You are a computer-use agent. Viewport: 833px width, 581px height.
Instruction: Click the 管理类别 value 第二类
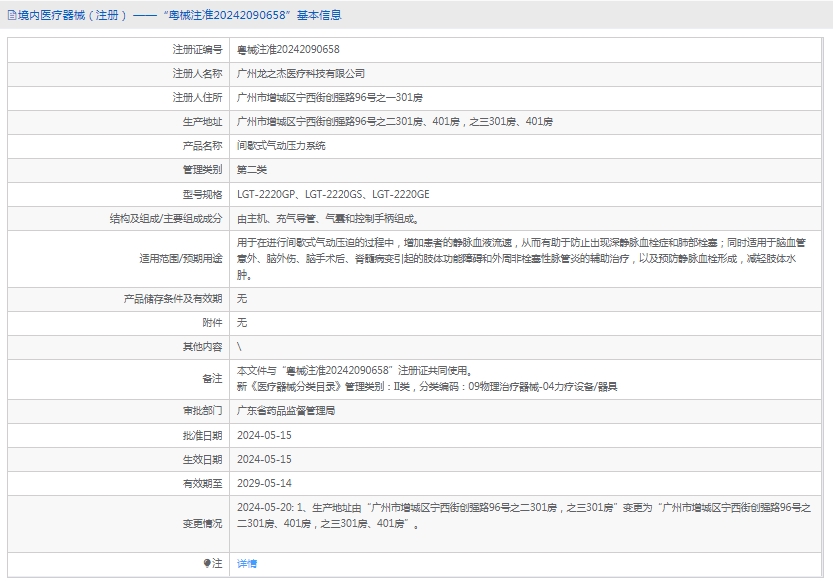pos(252,169)
